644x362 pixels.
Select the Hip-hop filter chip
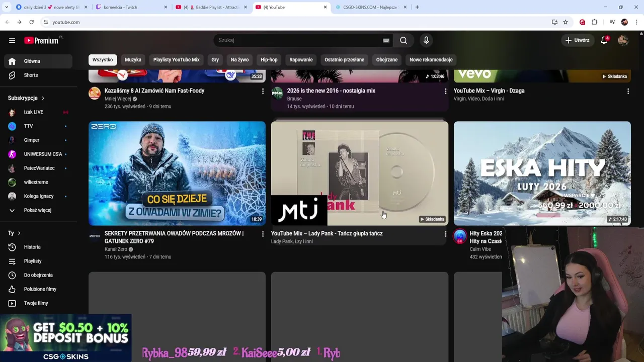tap(269, 60)
